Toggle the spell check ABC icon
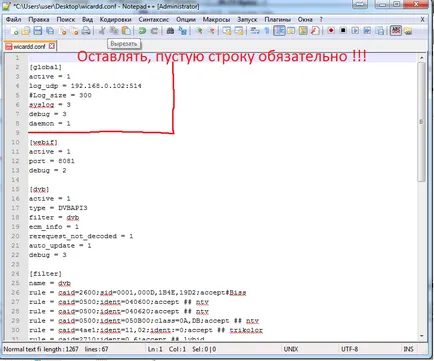Image resolution: width=434 pixels, height=361 pixels. pyautogui.click(x=396, y=31)
